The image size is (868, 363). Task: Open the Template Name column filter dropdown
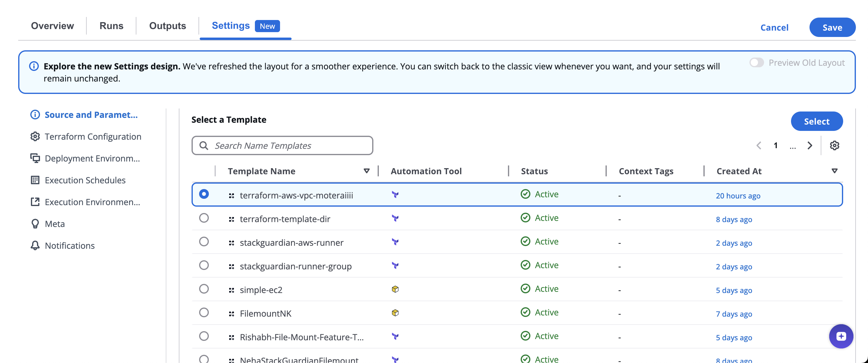(367, 171)
